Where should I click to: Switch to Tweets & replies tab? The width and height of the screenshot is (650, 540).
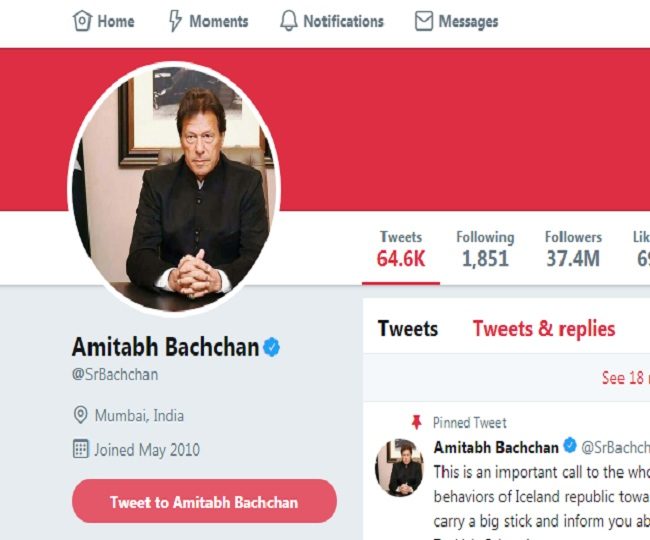pos(544,329)
